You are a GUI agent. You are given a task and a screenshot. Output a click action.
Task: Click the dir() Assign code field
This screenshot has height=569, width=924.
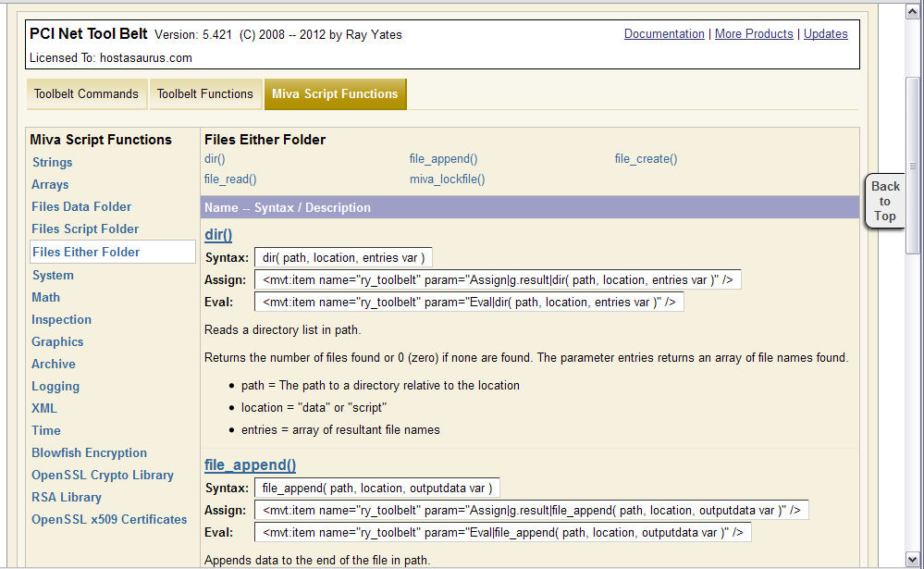(x=498, y=280)
